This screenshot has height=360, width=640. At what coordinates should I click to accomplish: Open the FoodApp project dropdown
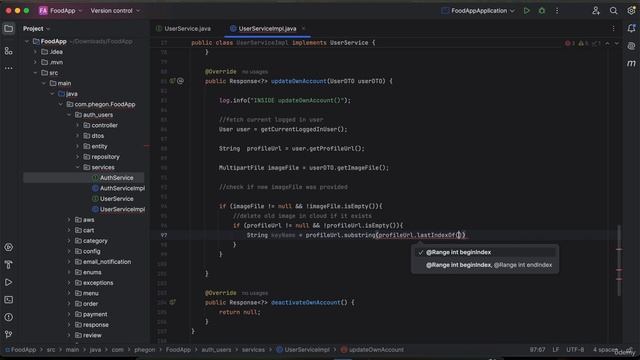[x=65, y=11]
